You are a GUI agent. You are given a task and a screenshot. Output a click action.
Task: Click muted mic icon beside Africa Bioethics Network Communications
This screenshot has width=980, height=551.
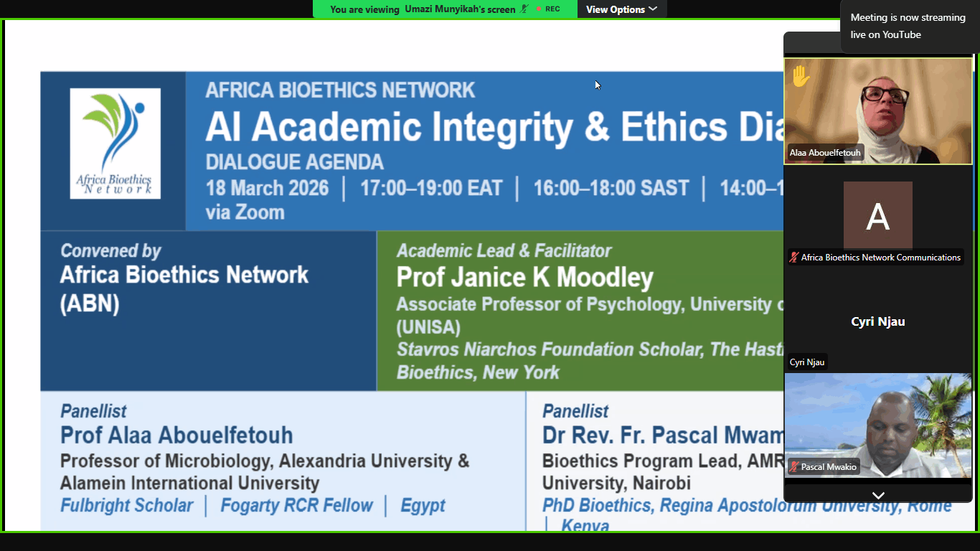(x=794, y=258)
